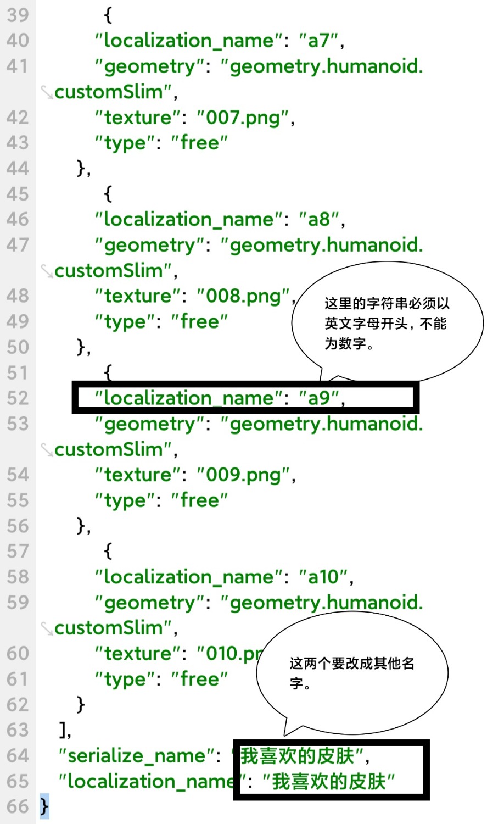504x824 pixels.
Task: Click "我喜欢的皮肤" value on line 65
Action: (328, 782)
